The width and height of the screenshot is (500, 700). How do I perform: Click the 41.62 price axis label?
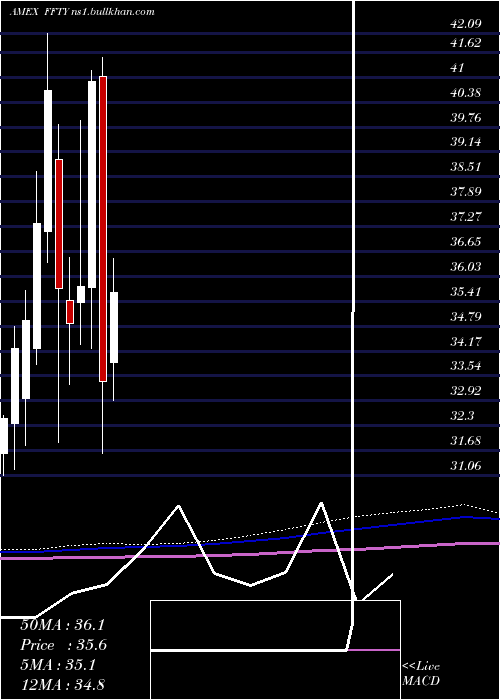point(466,43)
